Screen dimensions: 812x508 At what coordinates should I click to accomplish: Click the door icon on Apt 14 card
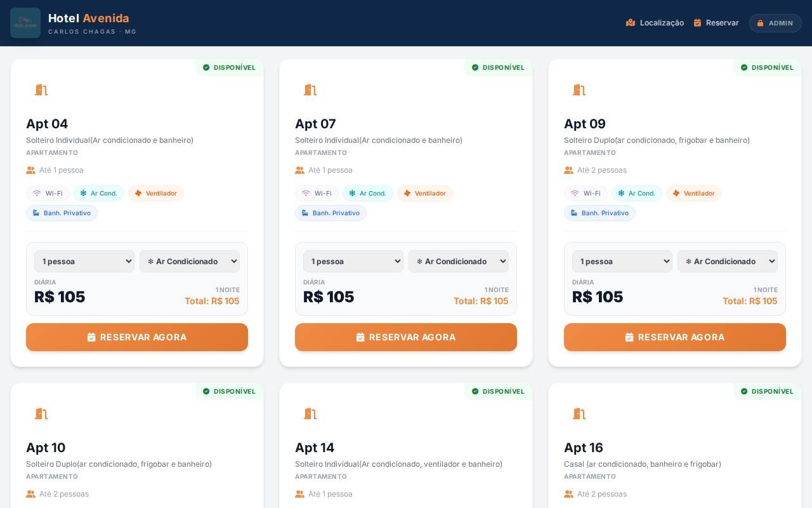[x=310, y=414]
